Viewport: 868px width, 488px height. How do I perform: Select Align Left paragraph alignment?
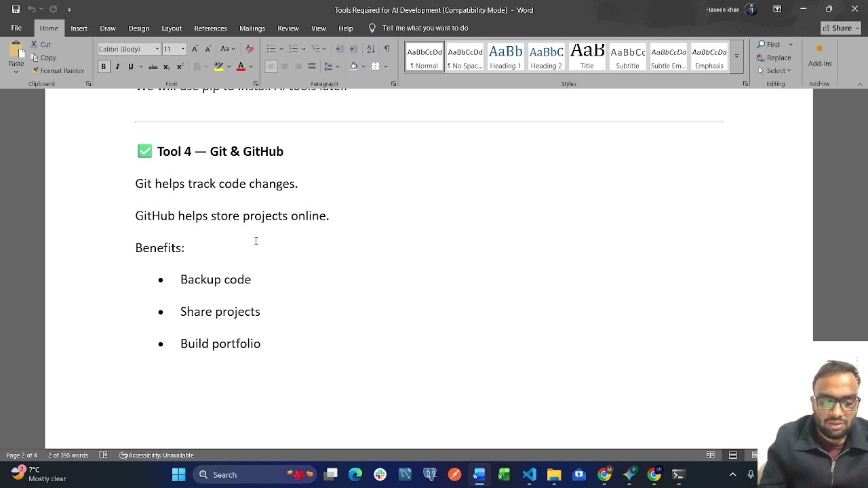coord(271,66)
